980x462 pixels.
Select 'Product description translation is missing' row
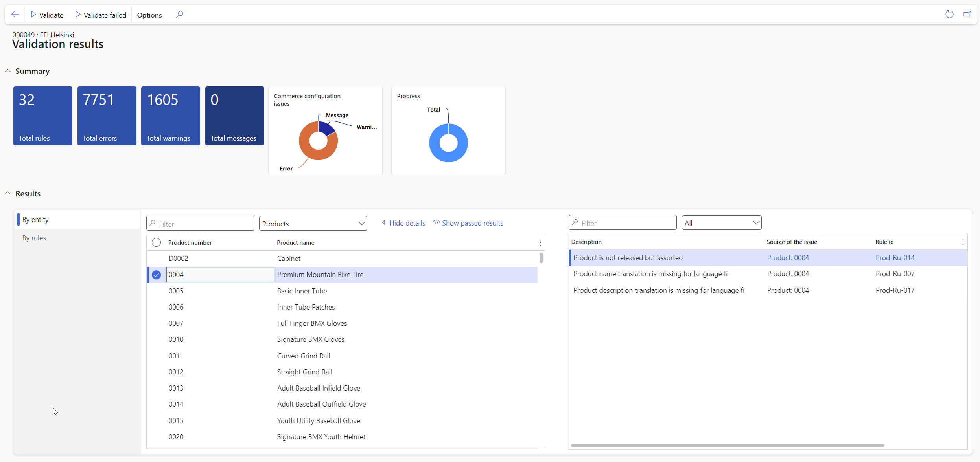tap(768, 290)
